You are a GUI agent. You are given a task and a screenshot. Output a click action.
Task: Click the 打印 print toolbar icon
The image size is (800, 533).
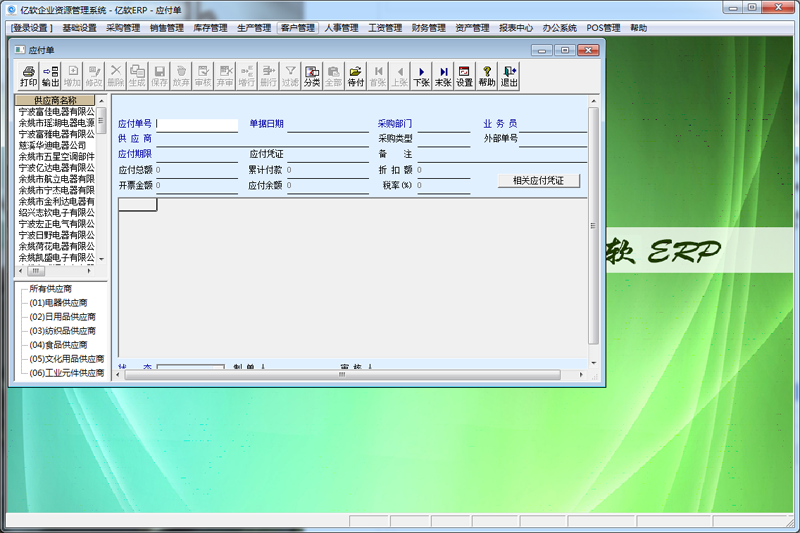[x=29, y=76]
